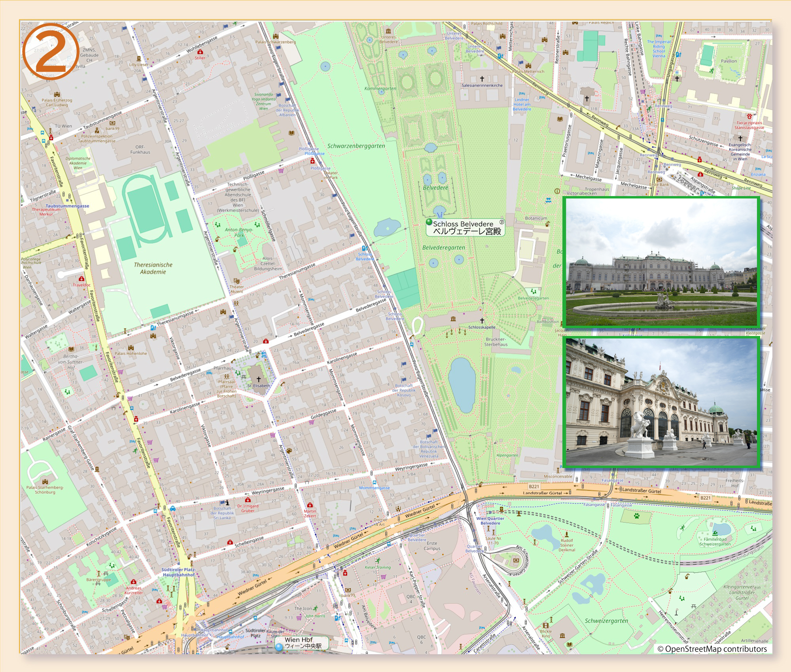
Task: Click the Taubstummengasse station label
Action: point(67,206)
